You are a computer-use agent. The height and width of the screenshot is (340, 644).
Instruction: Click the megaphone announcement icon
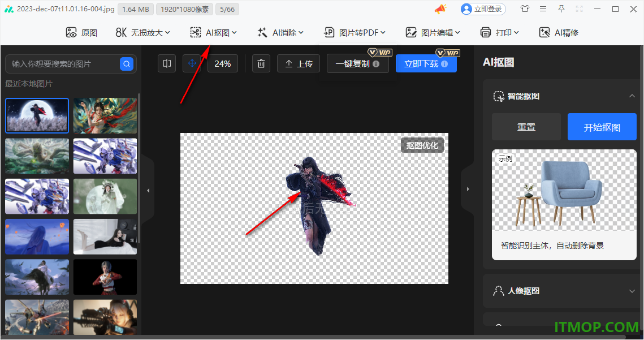pos(440,9)
